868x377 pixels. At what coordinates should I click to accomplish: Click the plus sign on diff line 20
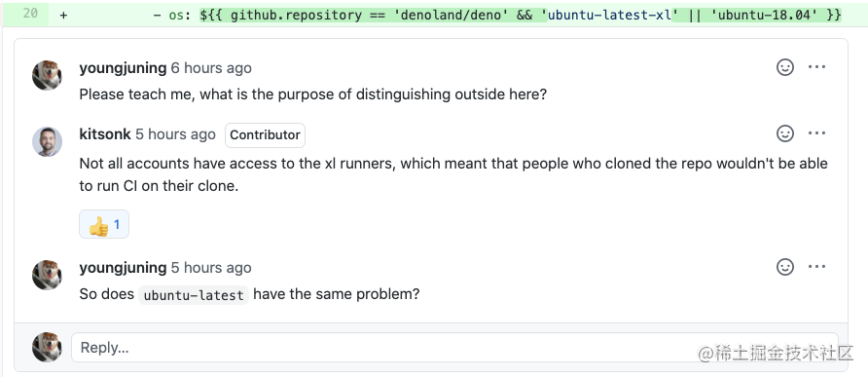click(63, 16)
